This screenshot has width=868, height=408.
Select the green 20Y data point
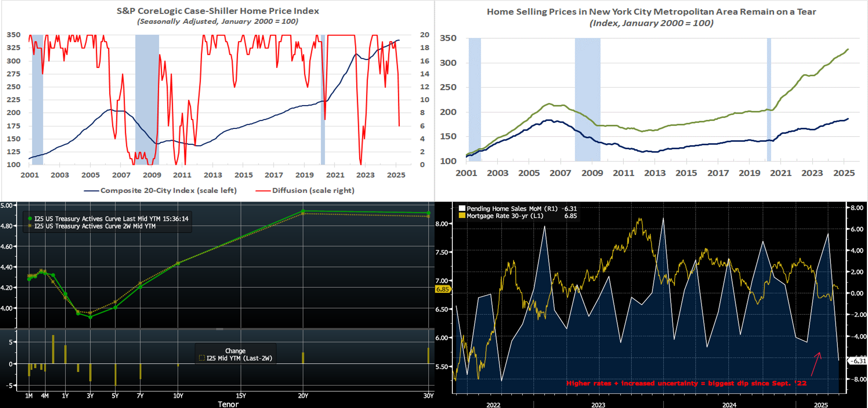pyautogui.click(x=303, y=211)
